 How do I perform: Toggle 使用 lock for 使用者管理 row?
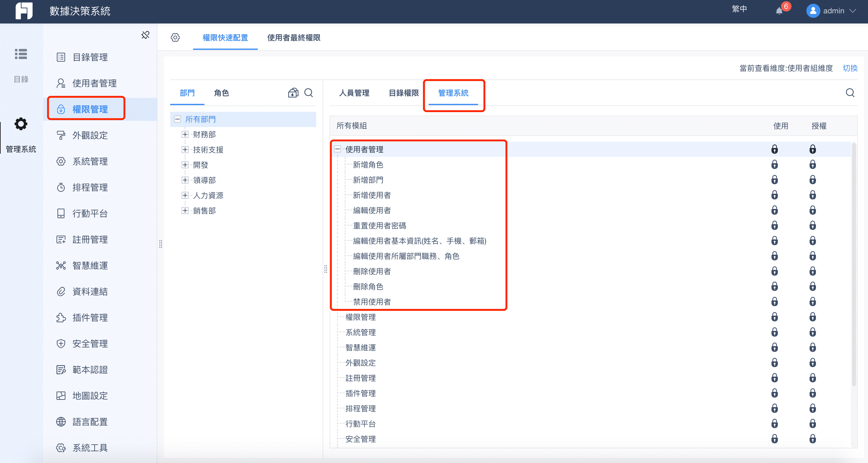[774, 149]
